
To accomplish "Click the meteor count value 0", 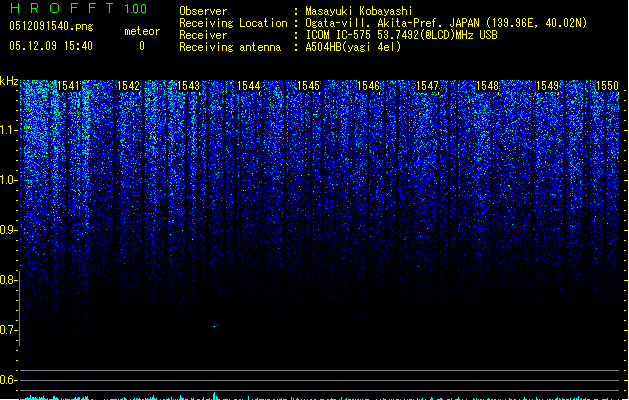I will click(x=142, y=46).
